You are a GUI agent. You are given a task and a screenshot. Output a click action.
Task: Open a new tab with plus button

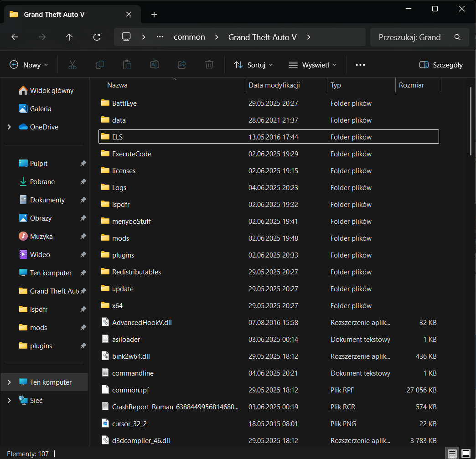coord(154,15)
